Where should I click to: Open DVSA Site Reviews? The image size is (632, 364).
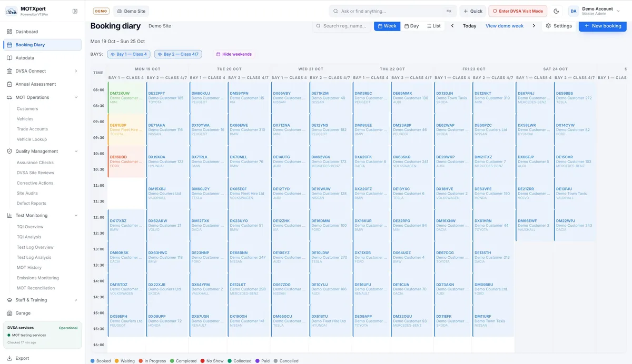(35, 173)
